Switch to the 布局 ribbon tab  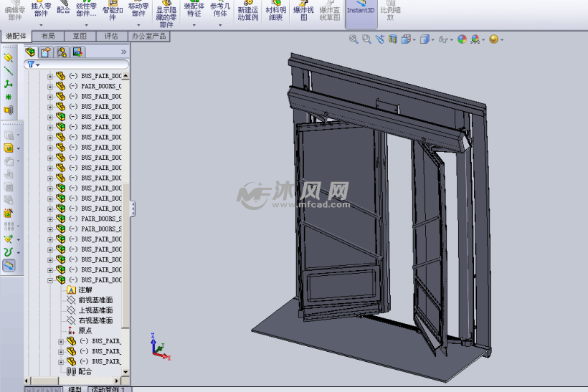[x=48, y=36]
